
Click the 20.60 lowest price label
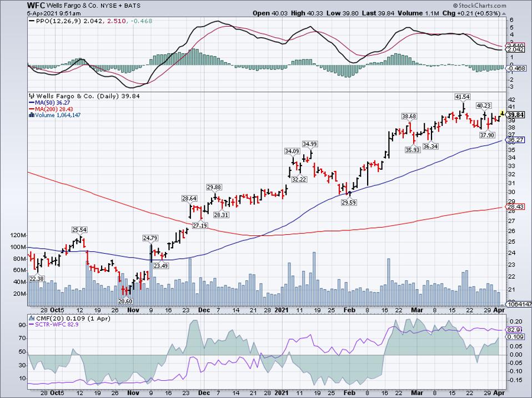click(126, 301)
